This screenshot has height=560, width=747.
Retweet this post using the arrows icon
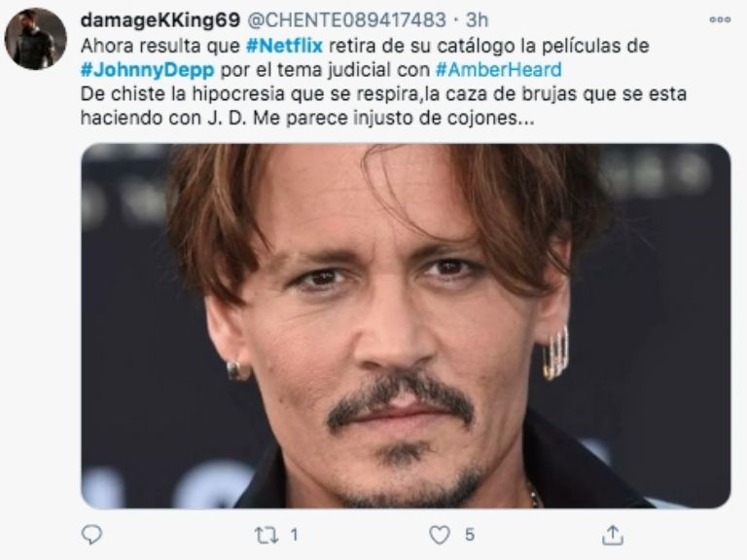267,536
